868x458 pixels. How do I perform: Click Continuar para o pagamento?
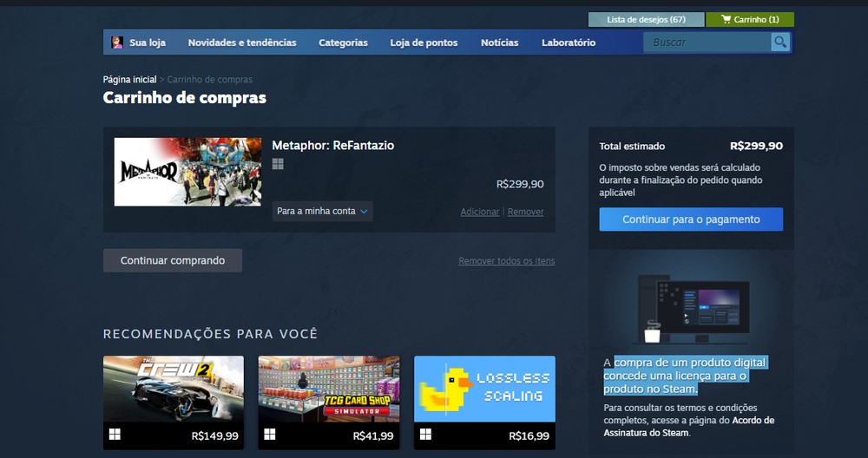(691, 219)
